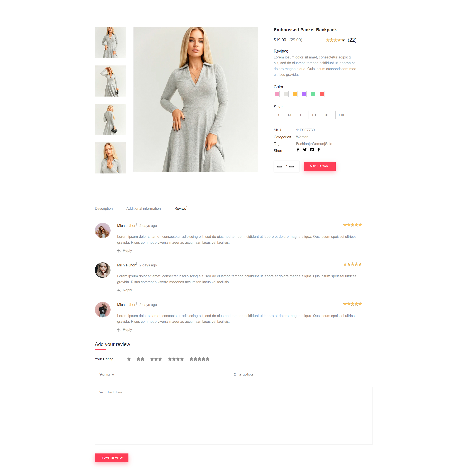Click the reply arrow on the third review
Image resolution: width=458 pixels, height=476 pixels.
point(119,330)
